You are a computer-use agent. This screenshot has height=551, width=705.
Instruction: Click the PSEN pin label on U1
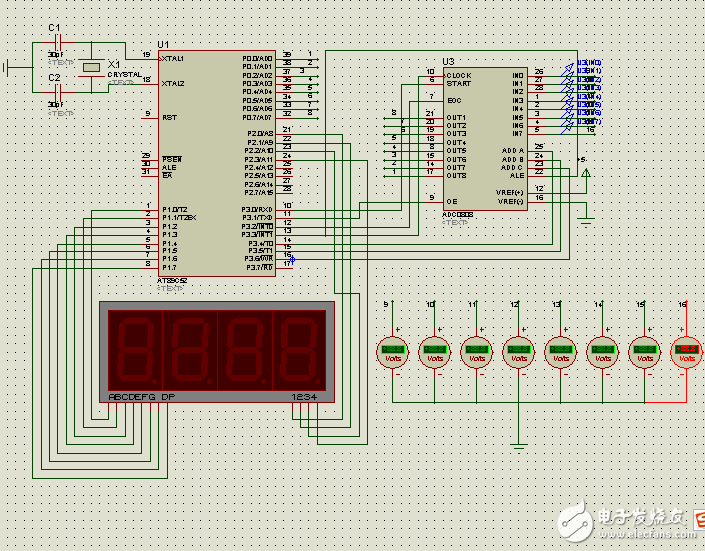172,159
